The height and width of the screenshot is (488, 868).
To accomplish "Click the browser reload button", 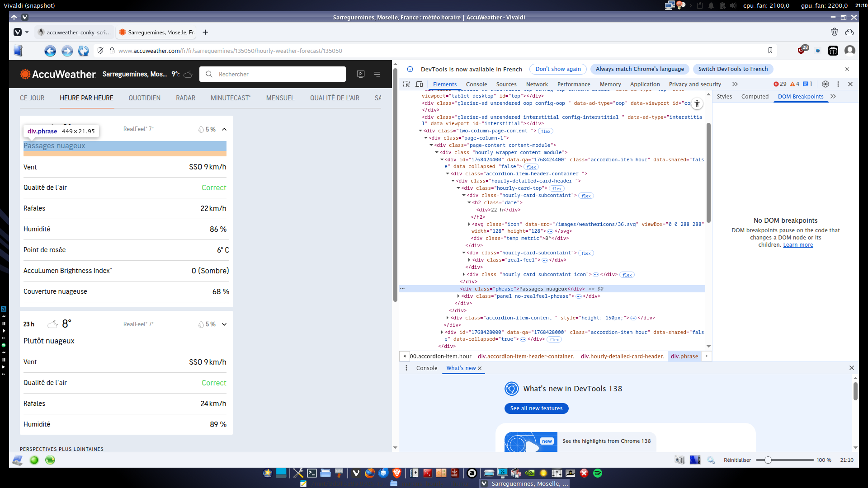I will (x=83, y=51).
